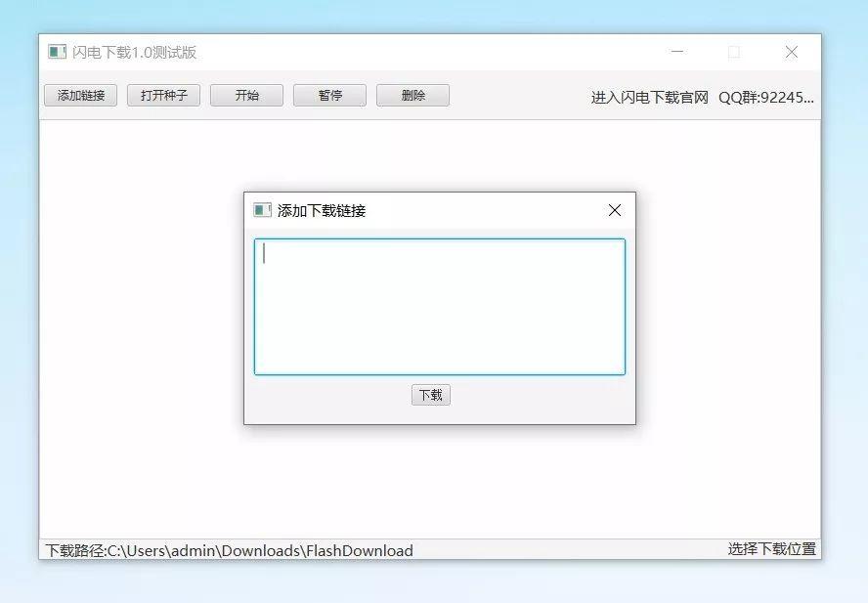Click the 添加下载链接 dialog window icon
Image resolution: width=868 pixels, height=603 pixels.
pyautogui.click(x=262, y=210)
